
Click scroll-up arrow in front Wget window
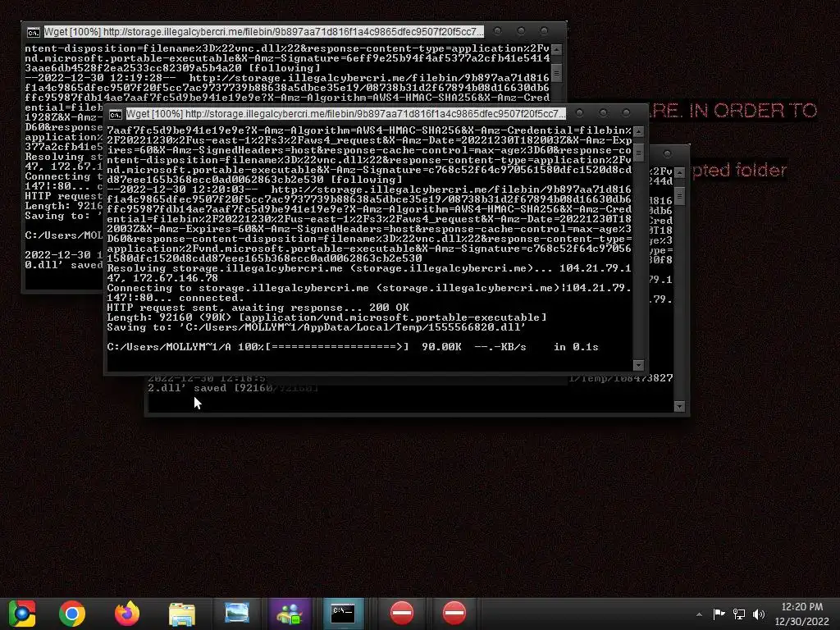point(638,131)
